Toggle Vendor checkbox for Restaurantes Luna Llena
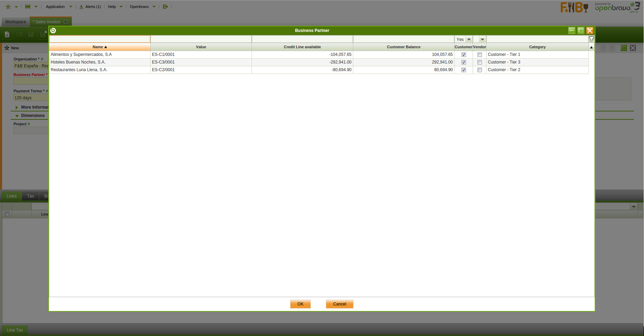Viewport: 644px width, 336px height. [480, 70]
